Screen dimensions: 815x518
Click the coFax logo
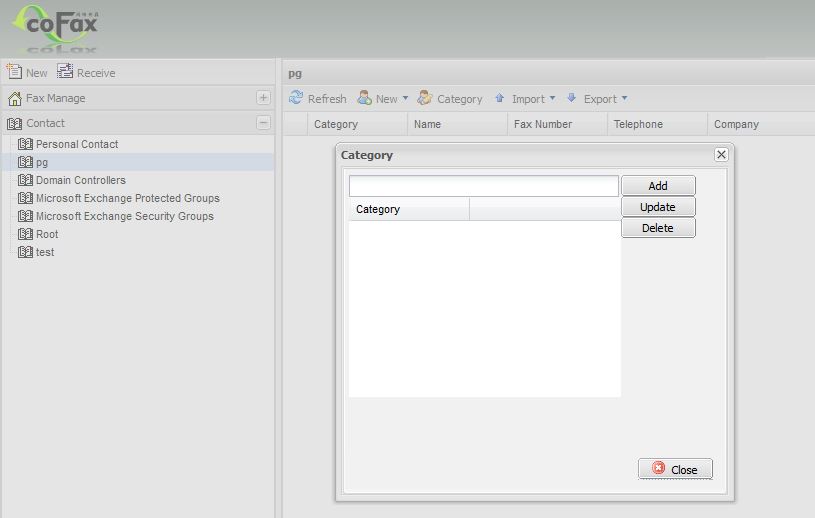pos(56,28)
